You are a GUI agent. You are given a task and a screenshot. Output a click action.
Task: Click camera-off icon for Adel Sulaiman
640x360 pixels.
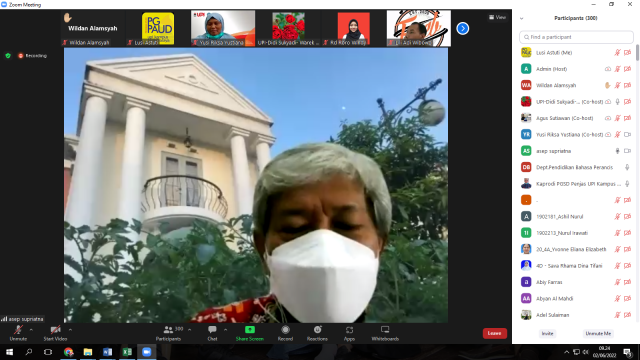(627, 315)
